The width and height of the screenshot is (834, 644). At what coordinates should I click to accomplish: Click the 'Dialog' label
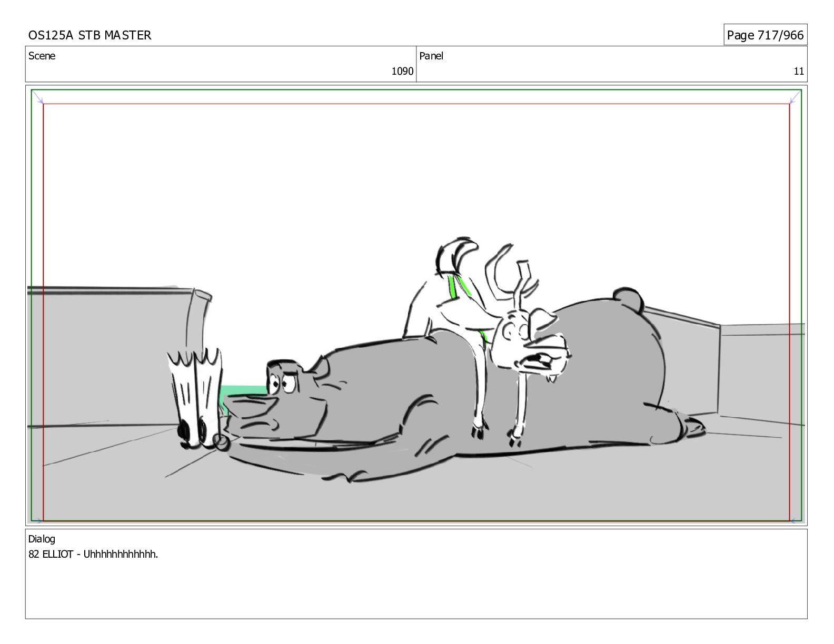pyautogui.click(x=42, y=539)
